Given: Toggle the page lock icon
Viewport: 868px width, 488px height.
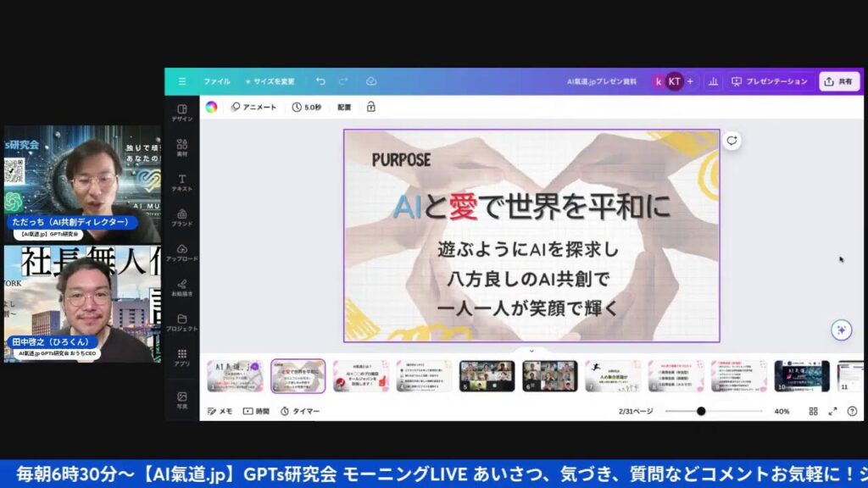Looking at the screenshot, I should pyautogui.click(x=370, y=107).
